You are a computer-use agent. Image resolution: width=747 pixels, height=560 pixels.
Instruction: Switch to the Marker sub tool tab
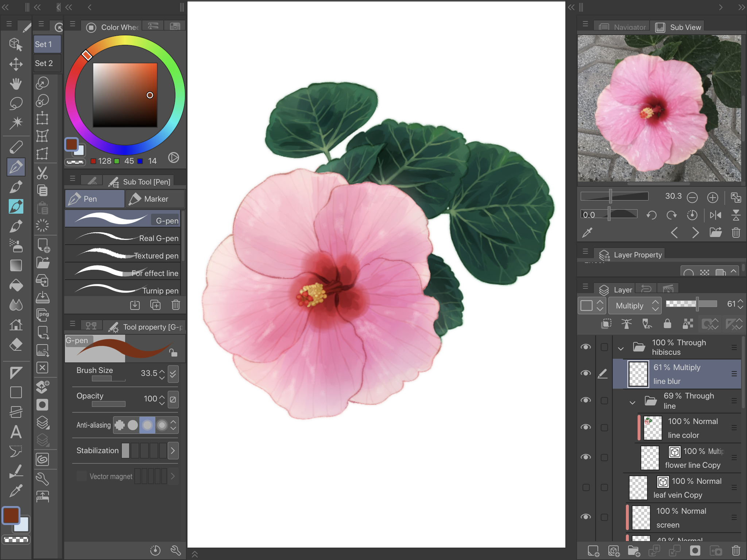click(155, 199)
